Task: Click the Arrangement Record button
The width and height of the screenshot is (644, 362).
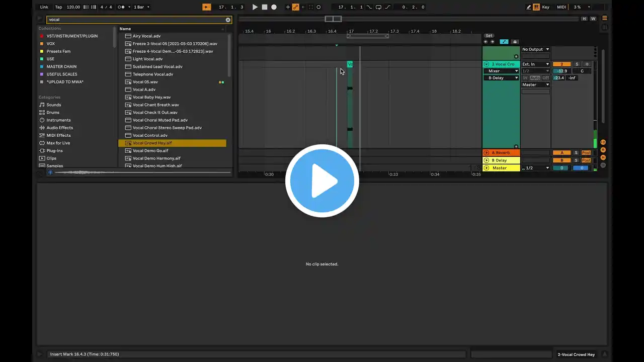Action: pos(274,7)
